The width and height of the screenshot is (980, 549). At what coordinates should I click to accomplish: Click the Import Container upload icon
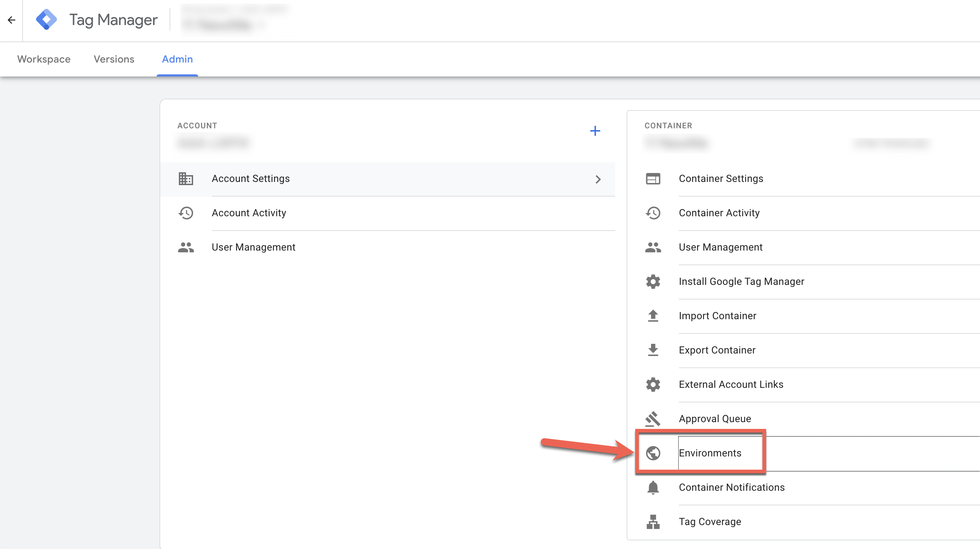[653, 316]
